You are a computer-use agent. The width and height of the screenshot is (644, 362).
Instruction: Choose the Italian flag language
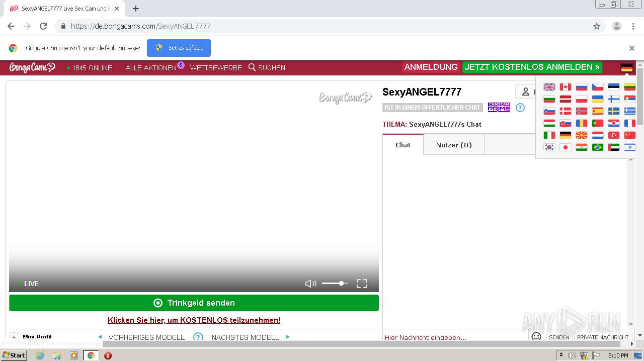(x=549, y=135)
